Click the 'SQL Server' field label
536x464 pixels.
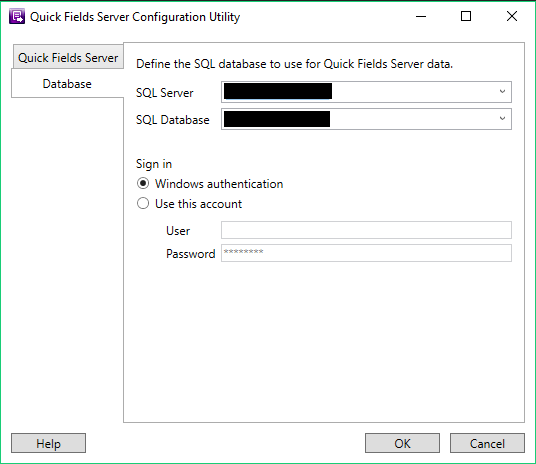[x=165, y=93]
